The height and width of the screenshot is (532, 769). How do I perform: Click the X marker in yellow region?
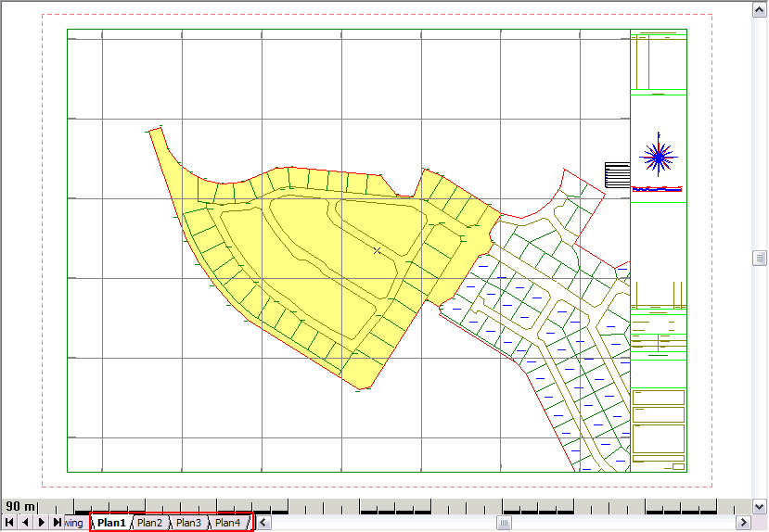377,250
